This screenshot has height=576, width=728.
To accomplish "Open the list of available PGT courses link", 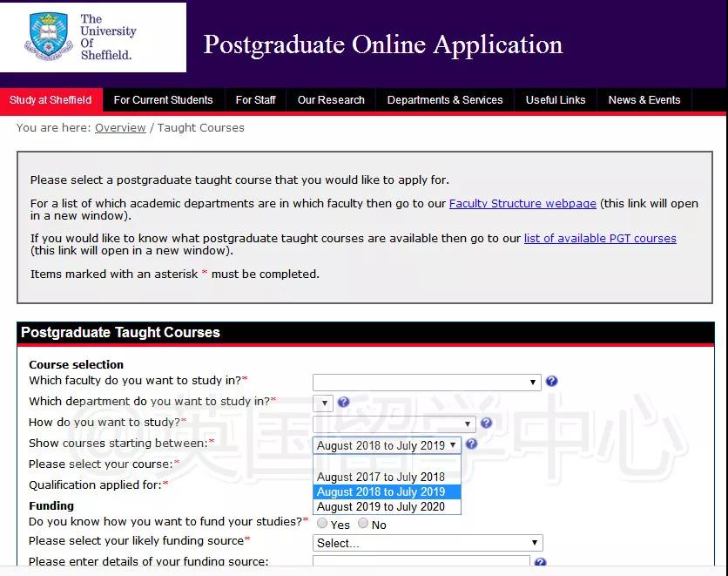I will pyautogui.click(x=600, y=239).
